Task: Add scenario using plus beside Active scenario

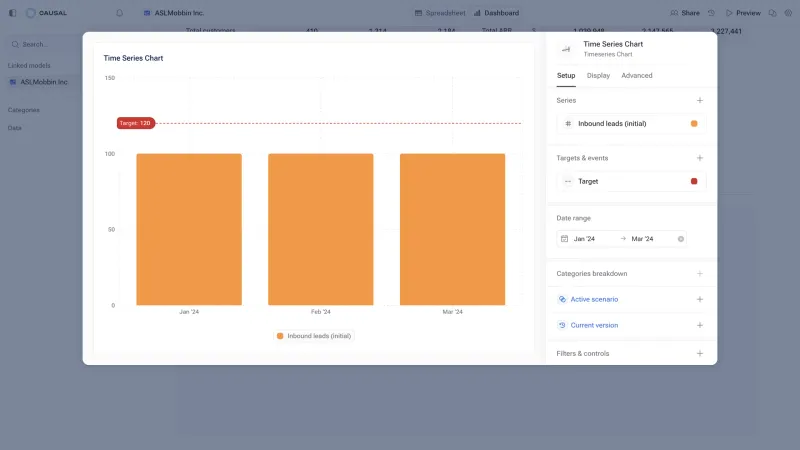Action: coord(700,299)
